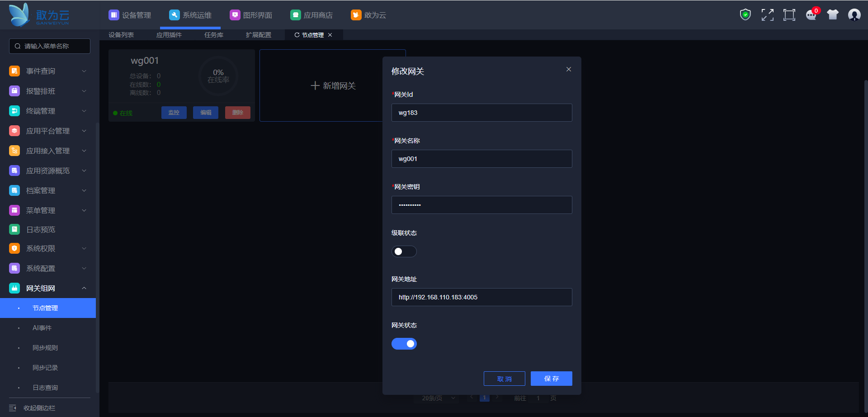Click the 菜单管理 sidebar icon
This screenshot has height=417, width=868.
[x=14, y=210]
